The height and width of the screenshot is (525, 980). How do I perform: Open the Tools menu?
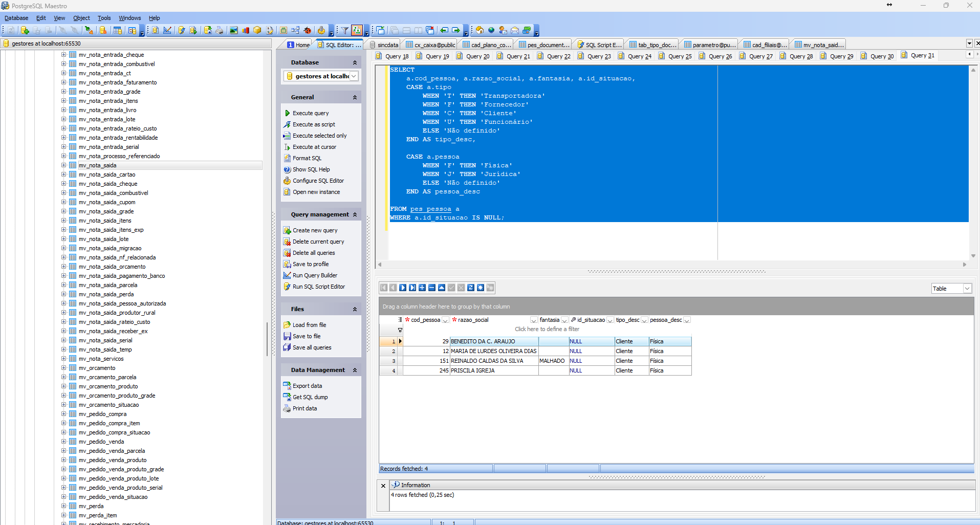[104, 18]
